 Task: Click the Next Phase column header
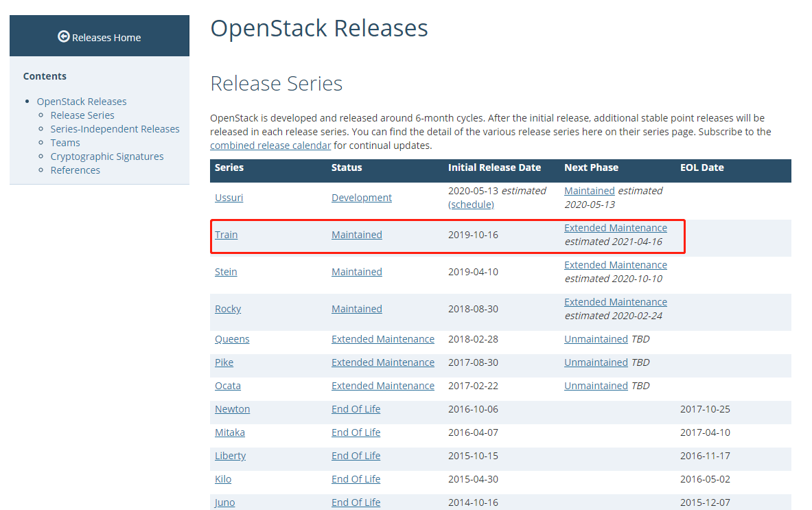click(x=592, y=167)
